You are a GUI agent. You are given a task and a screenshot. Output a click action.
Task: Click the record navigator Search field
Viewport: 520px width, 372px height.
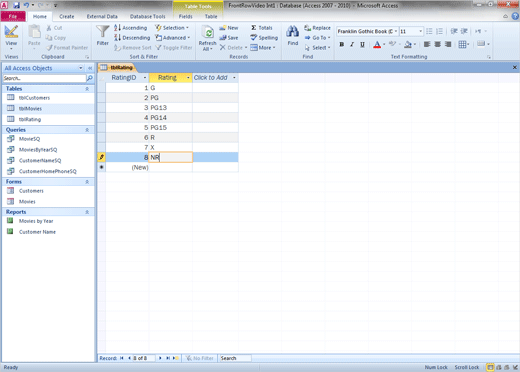235,358
